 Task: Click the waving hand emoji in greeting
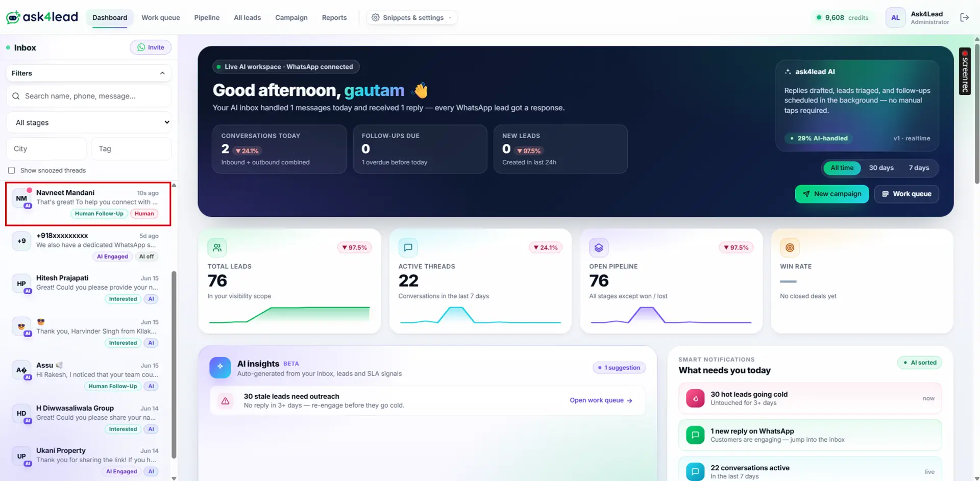(x=421, y=90)
